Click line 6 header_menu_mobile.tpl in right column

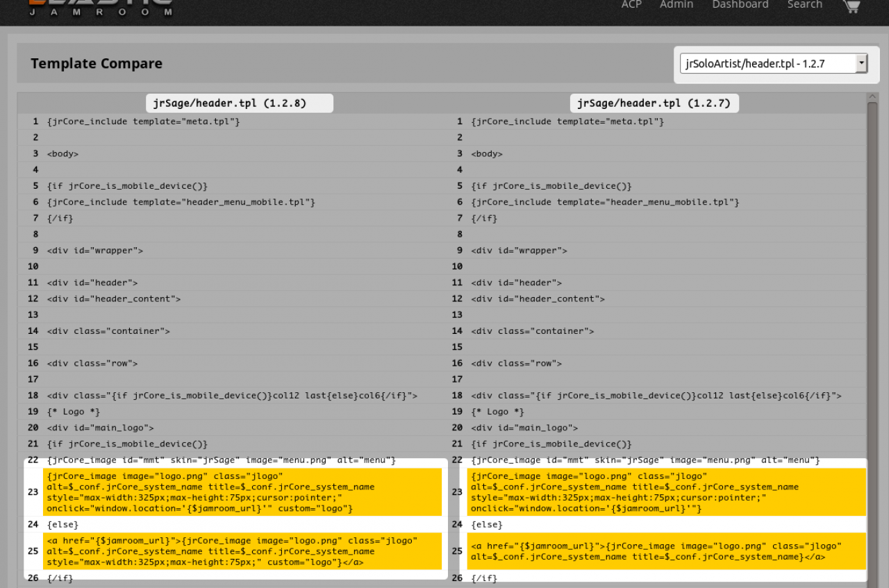(x=604, y=202)
